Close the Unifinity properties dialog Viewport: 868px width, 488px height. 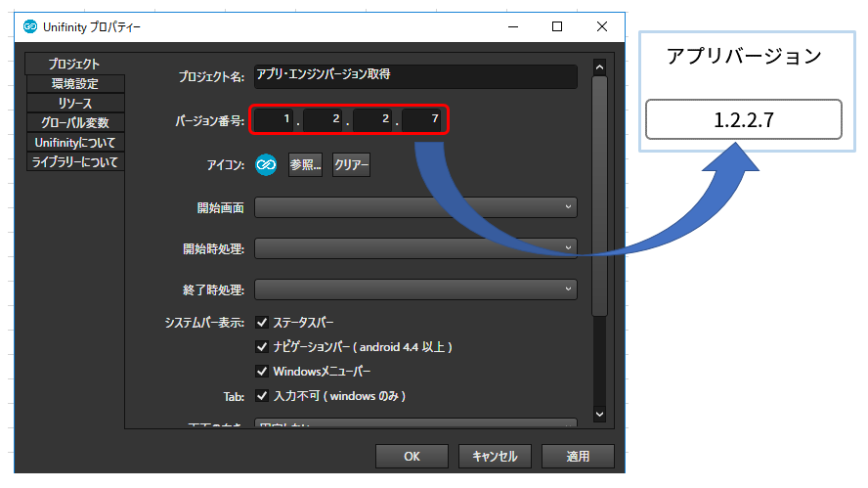click(601, 26)
